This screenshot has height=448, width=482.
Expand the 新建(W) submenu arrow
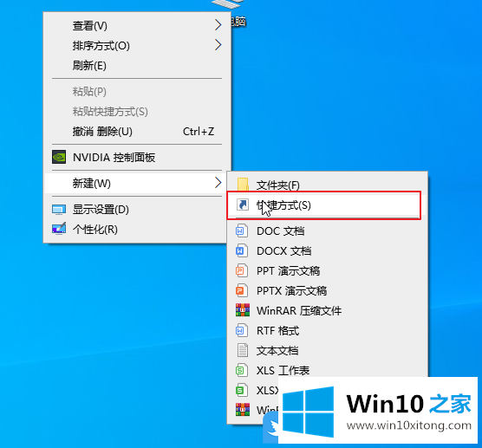click(218, 183)
